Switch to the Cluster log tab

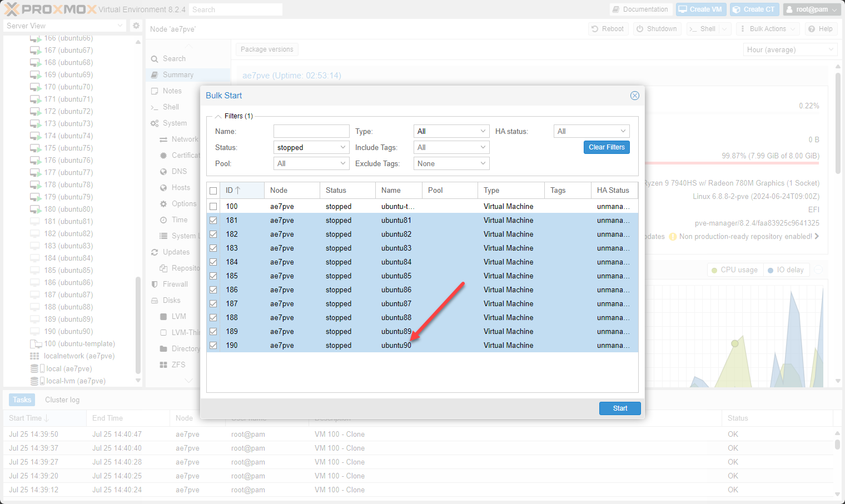pyautogui.click(x=62, y=400)
